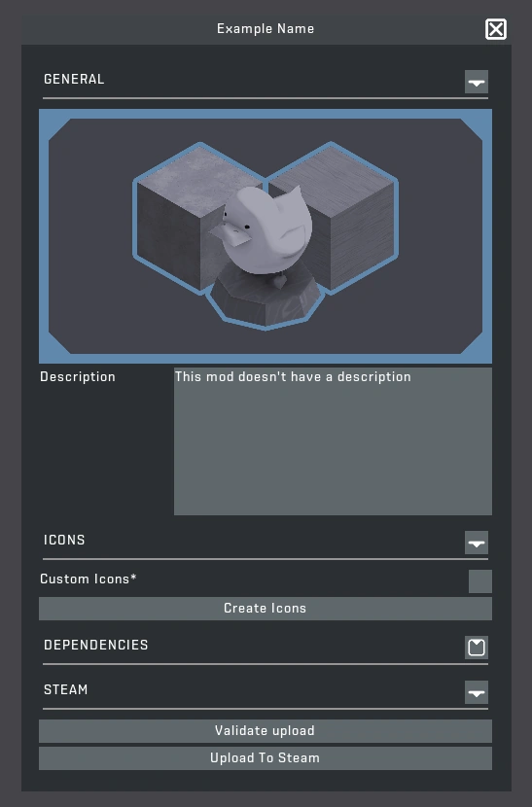
Task: Click the ICONS section header
Action: (64, 540)
